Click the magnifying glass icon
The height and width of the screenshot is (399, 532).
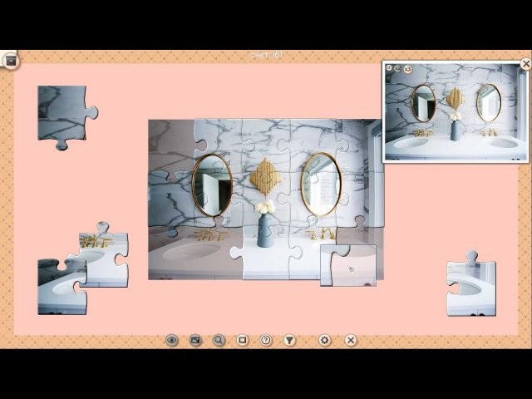coord(219,340)
